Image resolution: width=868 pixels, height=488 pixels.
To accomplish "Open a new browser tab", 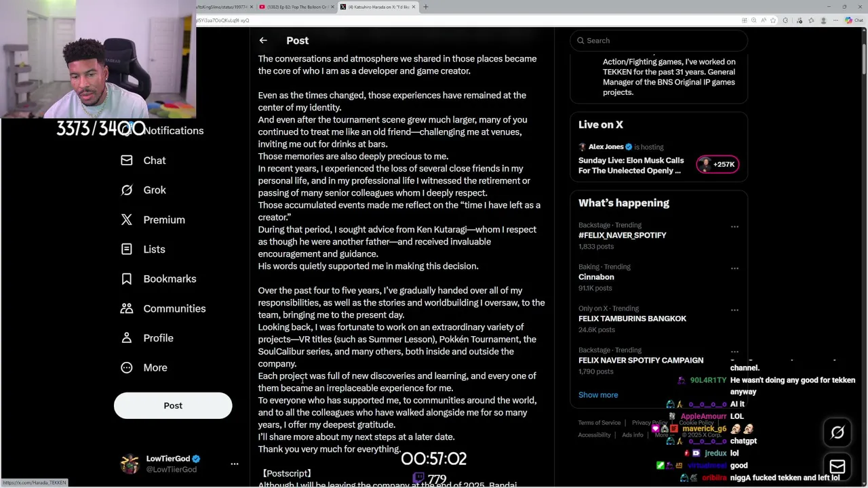I will point(426,7).
